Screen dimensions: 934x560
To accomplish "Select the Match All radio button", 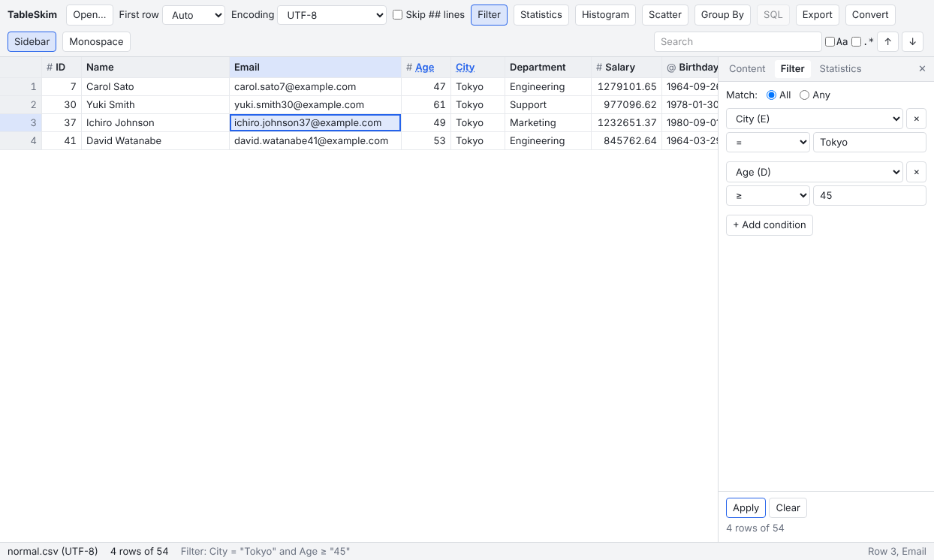I will 771,95.
